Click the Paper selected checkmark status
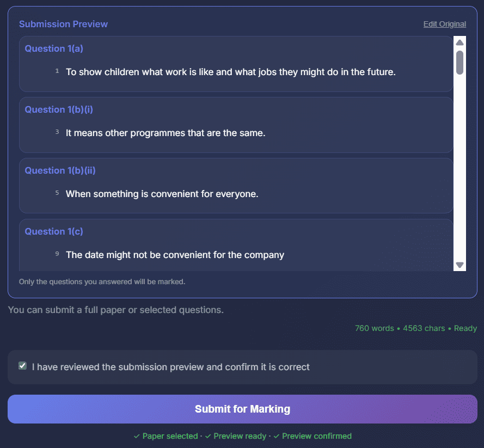484x448 pixels. coord(166,436)
